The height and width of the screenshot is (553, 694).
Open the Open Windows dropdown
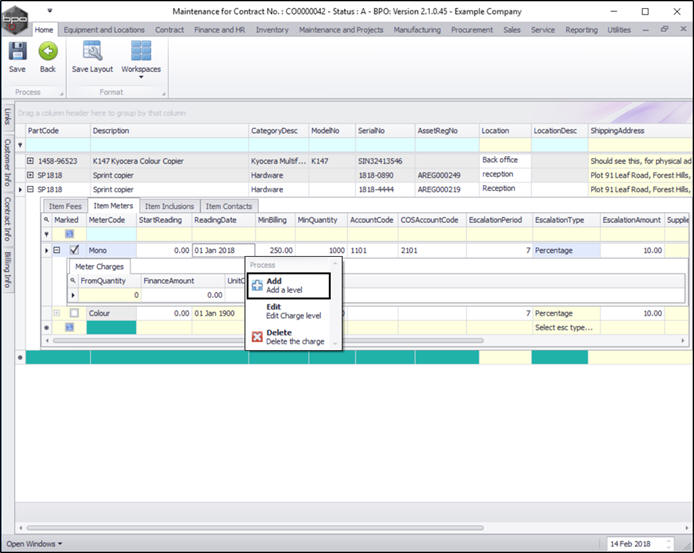pyautogui.click(x=34, y=543)
